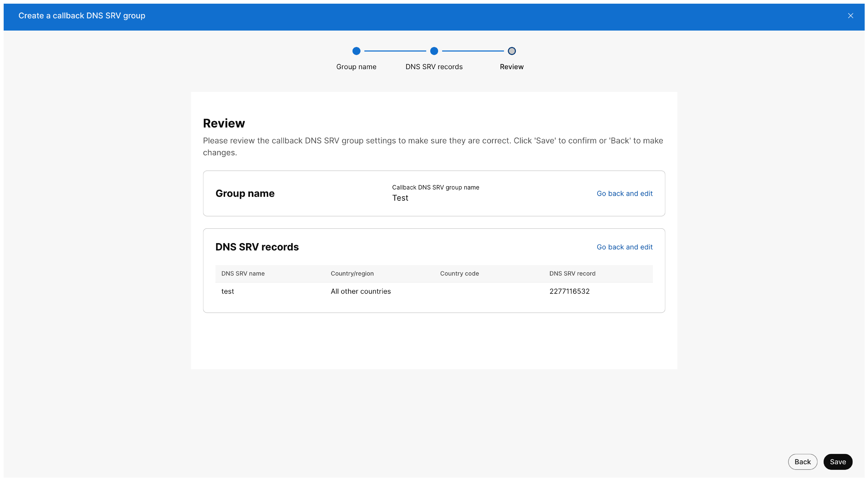Select the 'All other countries' cell

[361, 291]
